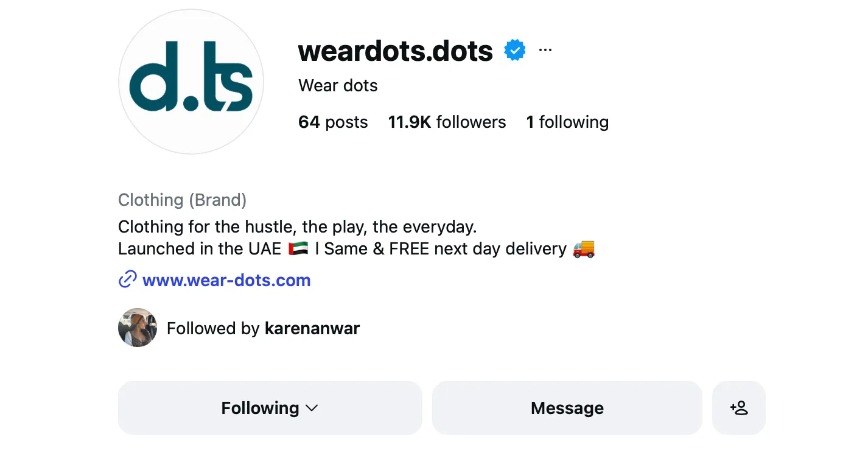Open the three-dot options menu
This screenshot has width=868, height=470.
[x=545, y=50]
